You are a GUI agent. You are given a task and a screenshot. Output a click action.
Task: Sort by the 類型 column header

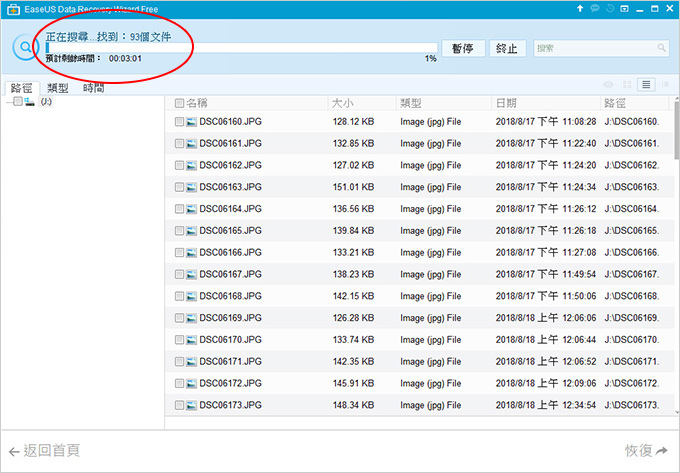tap(411, 103)
